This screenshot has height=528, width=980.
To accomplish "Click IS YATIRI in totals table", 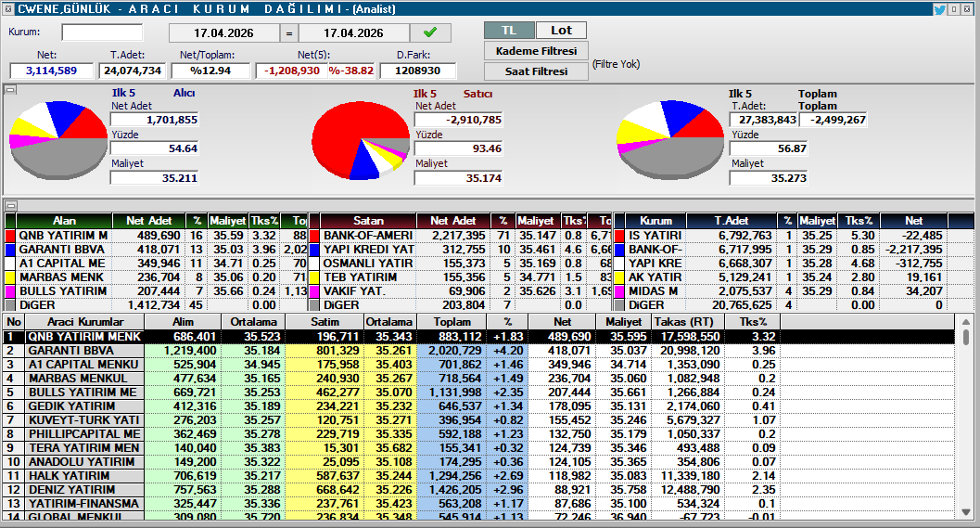I will click(x=655, y=236).
